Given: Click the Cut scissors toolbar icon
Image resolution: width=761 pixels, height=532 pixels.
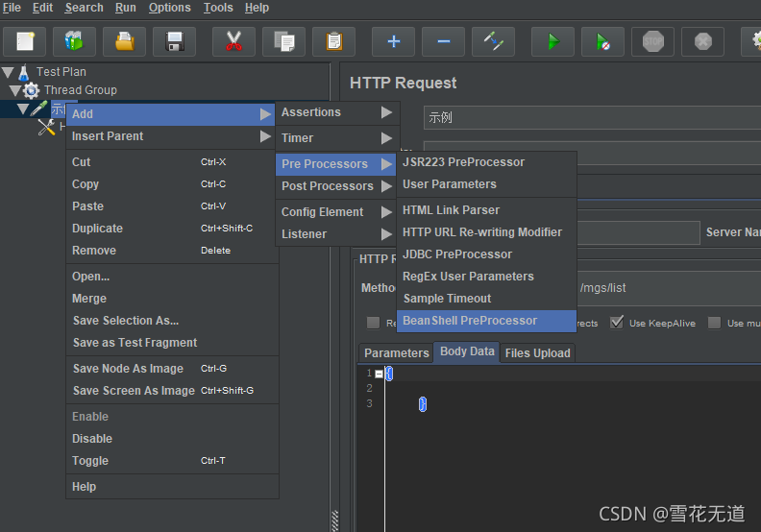Looking at the screenshot, I should coord(233,41).
